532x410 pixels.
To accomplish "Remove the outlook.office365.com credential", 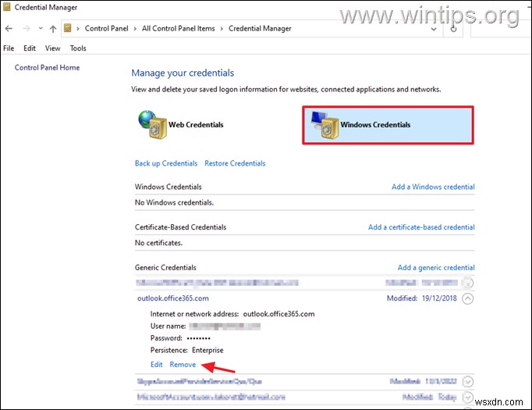I will pos(183,365).
